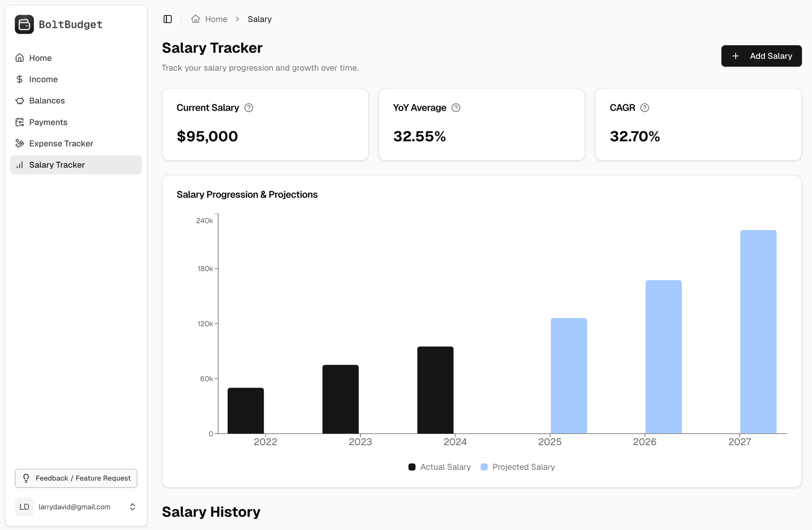This screenshot has height=530, width=812.
Task: Toggle Actual Salary legend swatch
Action: coord(412,467)
